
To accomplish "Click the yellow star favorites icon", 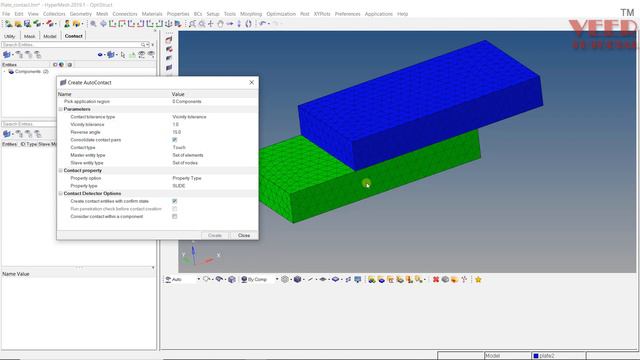I will [x=478, y=279].
